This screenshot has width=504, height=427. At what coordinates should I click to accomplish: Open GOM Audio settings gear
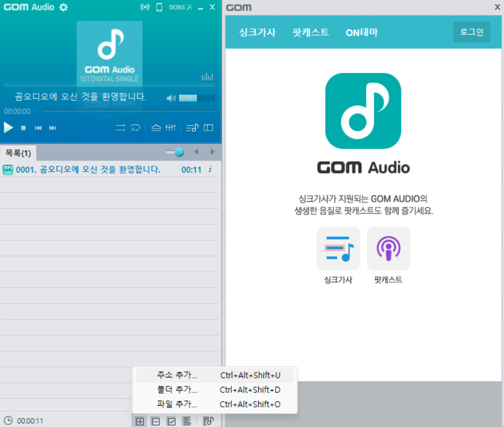click(x=63, y=7)
